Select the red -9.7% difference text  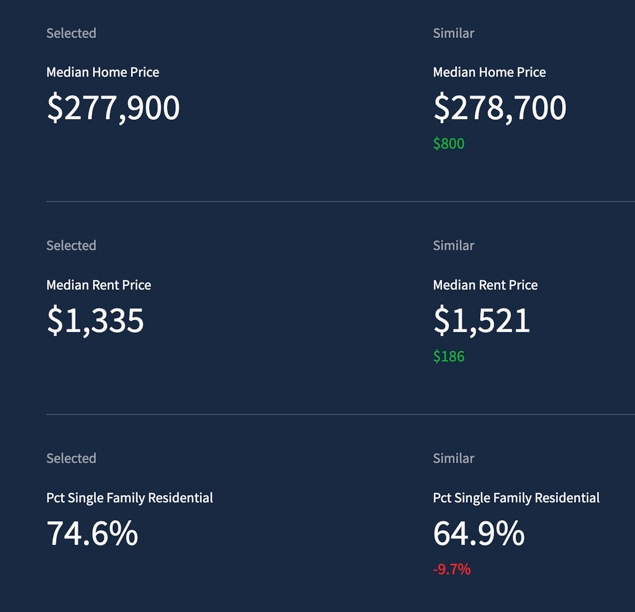pos(452,570)
